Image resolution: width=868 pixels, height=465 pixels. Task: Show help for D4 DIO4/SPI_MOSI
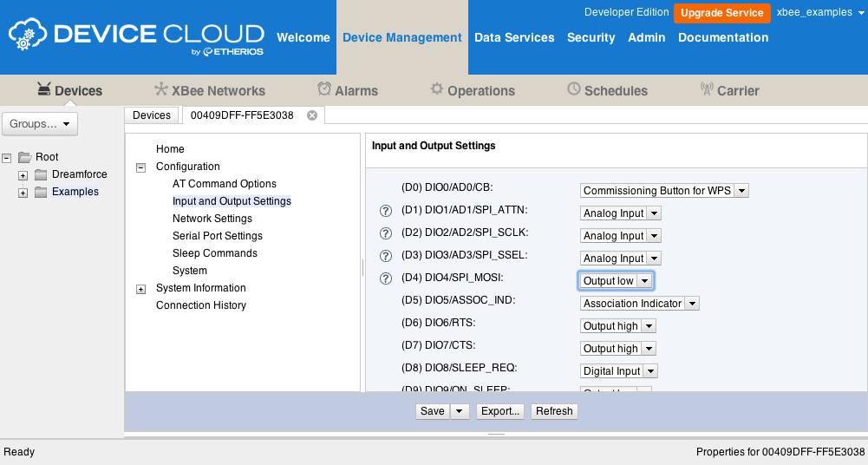386,278
